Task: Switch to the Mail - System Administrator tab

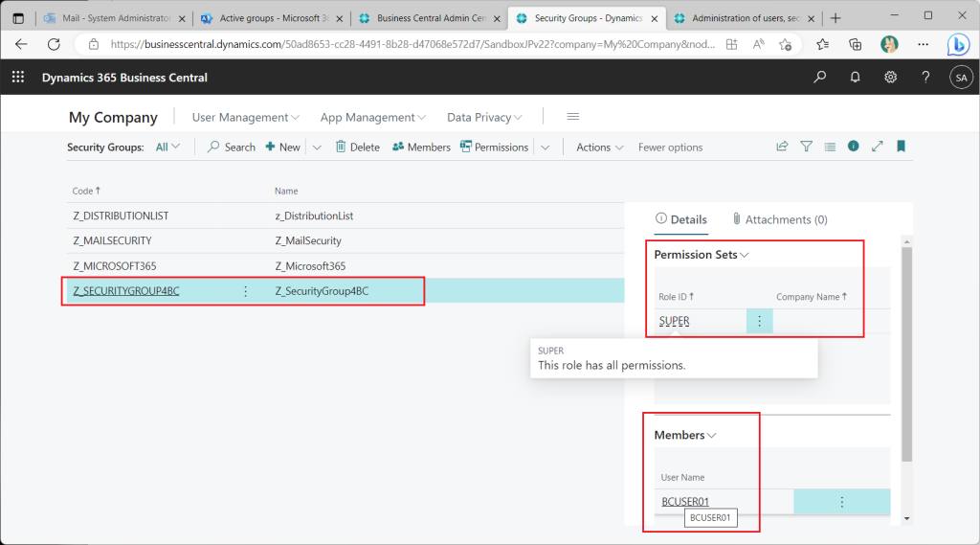Action: (x=115, y=18)
